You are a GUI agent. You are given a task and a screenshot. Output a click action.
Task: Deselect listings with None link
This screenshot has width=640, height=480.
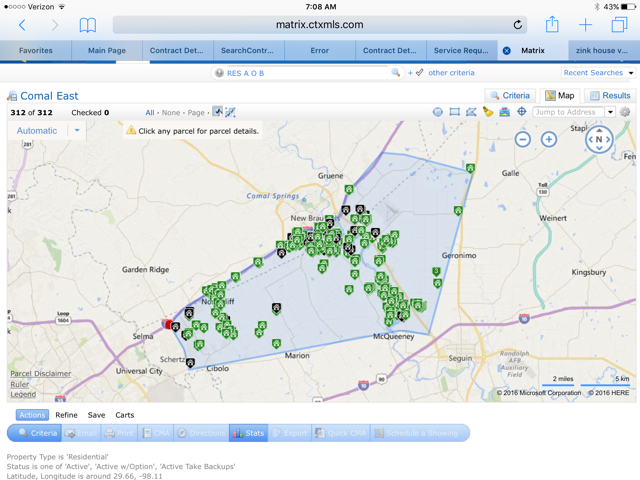[172, 113]
